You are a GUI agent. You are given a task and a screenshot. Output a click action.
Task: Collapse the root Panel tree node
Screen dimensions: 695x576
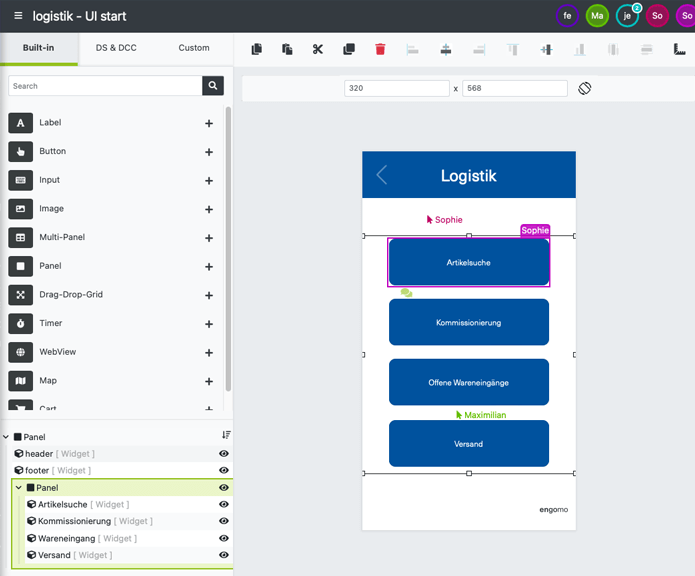click(6, 437)
